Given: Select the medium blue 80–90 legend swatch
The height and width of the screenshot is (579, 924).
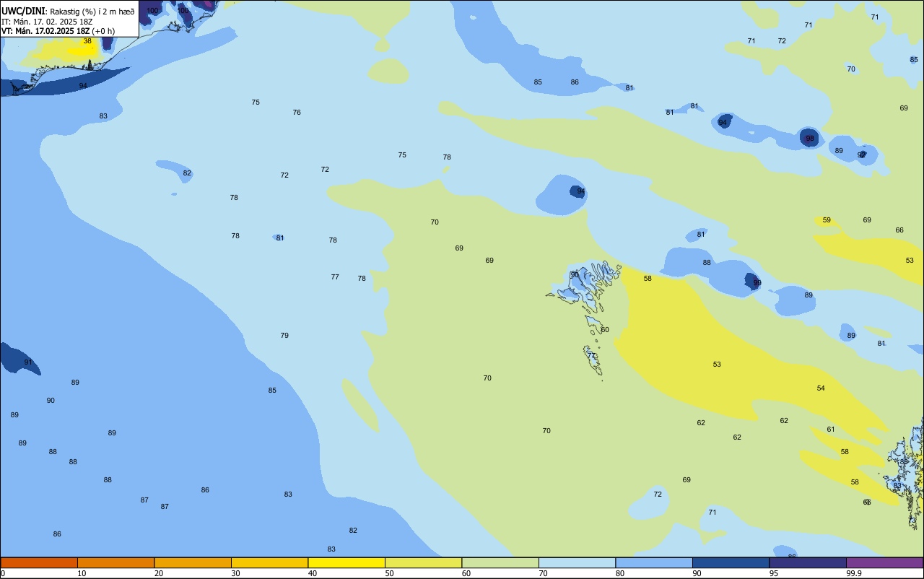Looking at the screenshot, I should tap(654, 562).
